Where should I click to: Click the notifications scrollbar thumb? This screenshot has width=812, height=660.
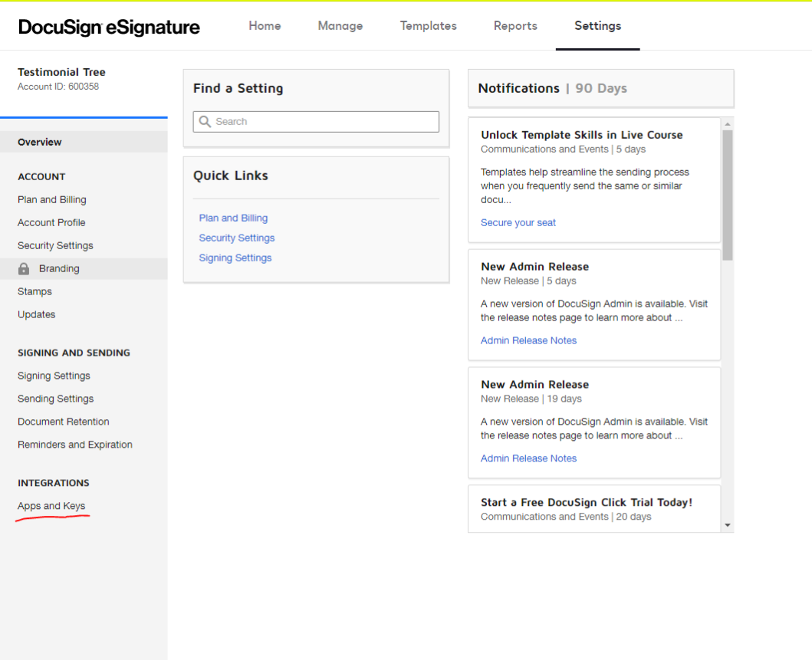[728, 195]
